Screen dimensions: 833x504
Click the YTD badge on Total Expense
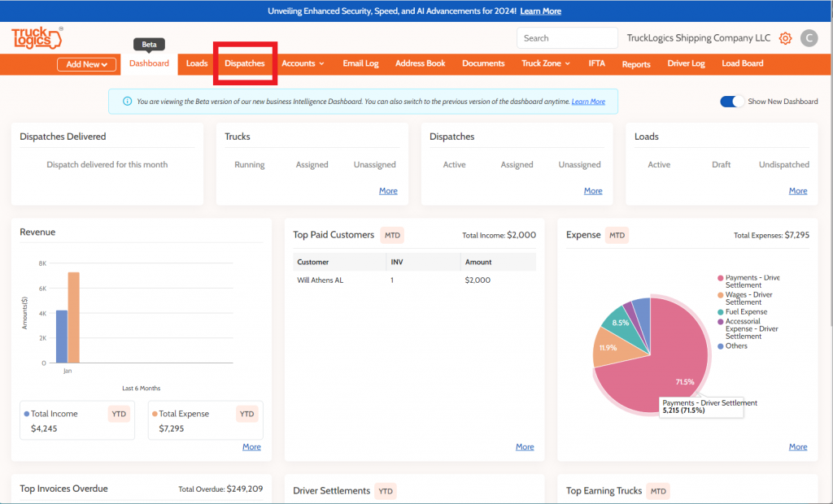pos(246,414)
